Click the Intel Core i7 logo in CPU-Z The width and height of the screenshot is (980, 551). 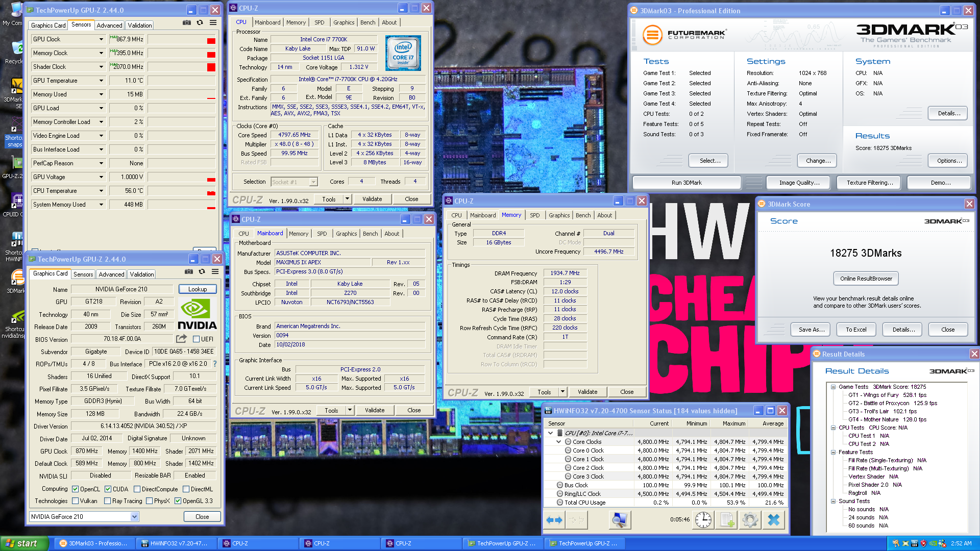point(403,53)
